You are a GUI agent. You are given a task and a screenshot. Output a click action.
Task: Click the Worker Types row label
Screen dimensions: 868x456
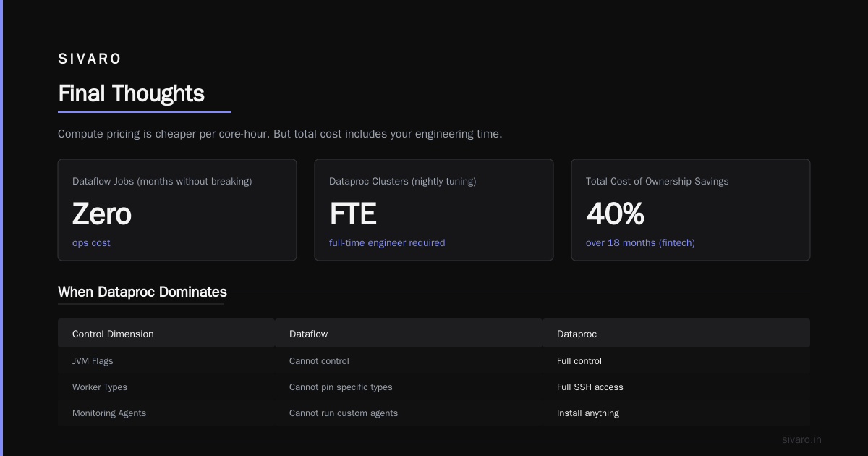pyautogui.click(x=100, y=387)
